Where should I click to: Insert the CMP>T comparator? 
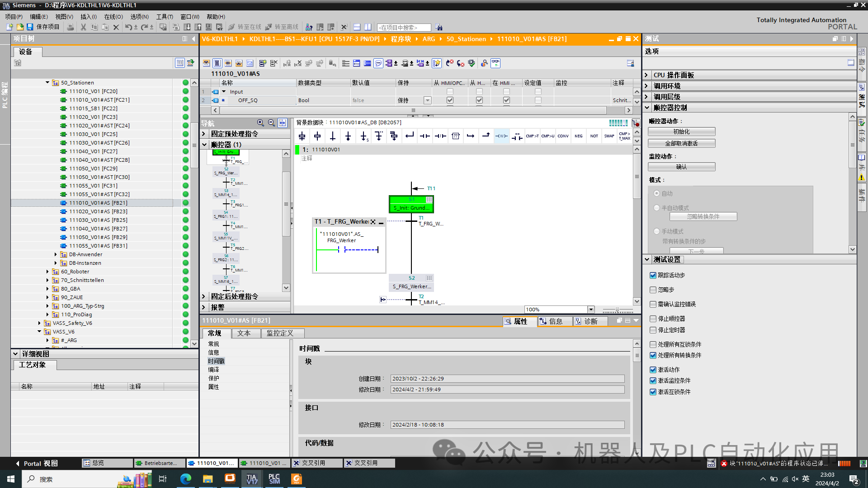(532, 136)
